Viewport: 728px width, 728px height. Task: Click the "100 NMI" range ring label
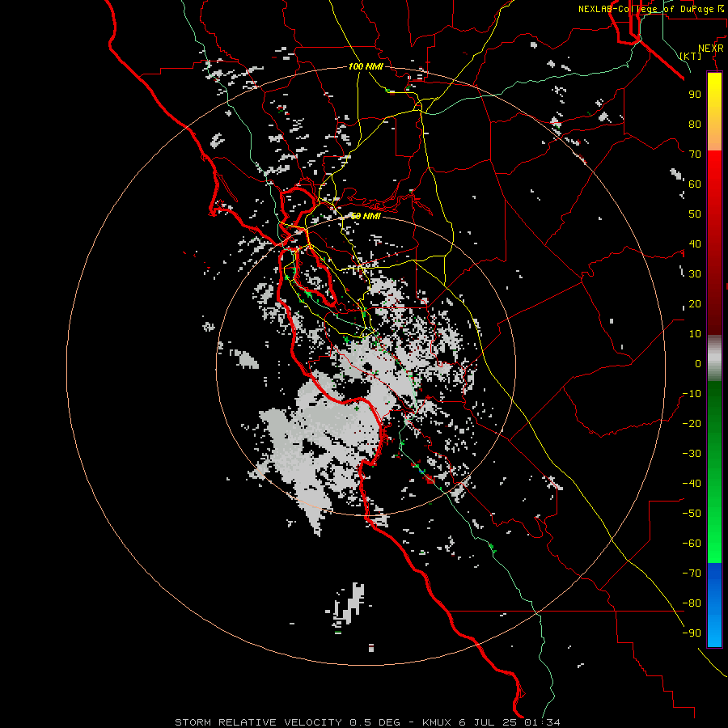click(x=366, y=66)
